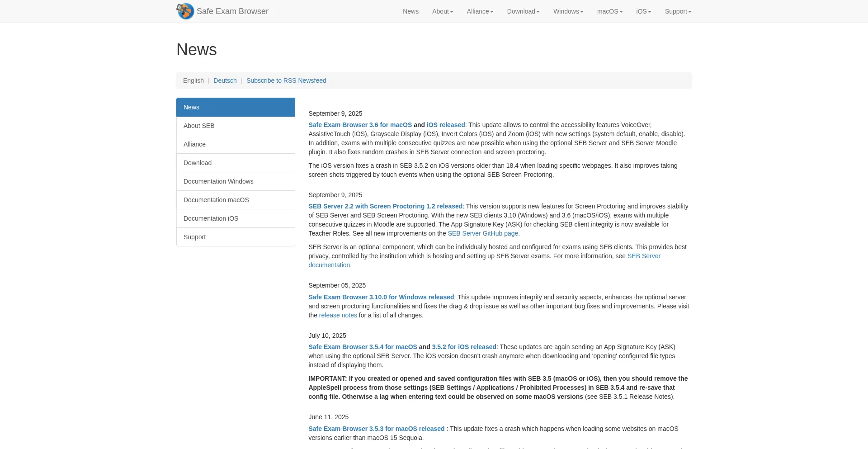Open the Support dropdown in navbar
The image size is (868, 449).
point(678,11)
